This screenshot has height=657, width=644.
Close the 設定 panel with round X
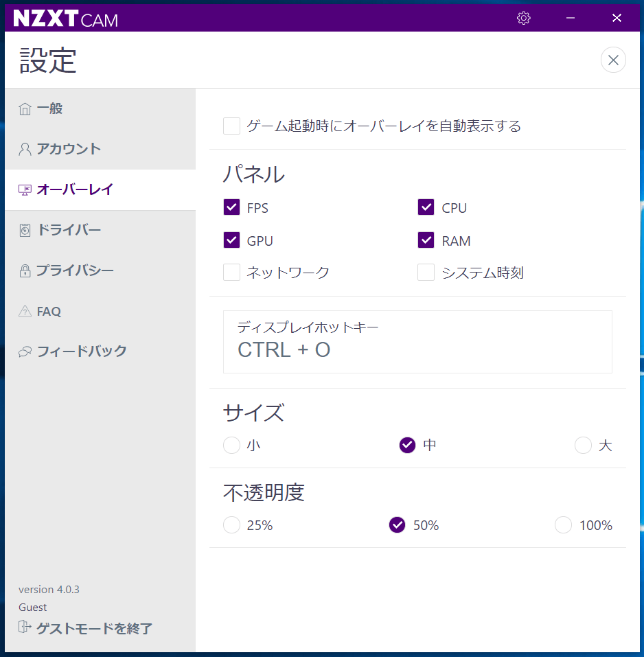click(x=613, y=60)
